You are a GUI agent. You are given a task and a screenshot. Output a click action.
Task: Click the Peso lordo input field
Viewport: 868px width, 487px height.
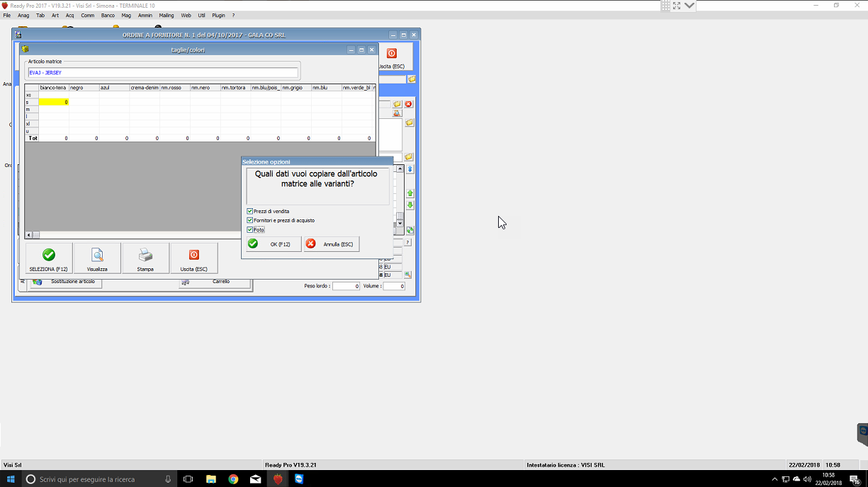pyautogui.click(x=346, y=286)
